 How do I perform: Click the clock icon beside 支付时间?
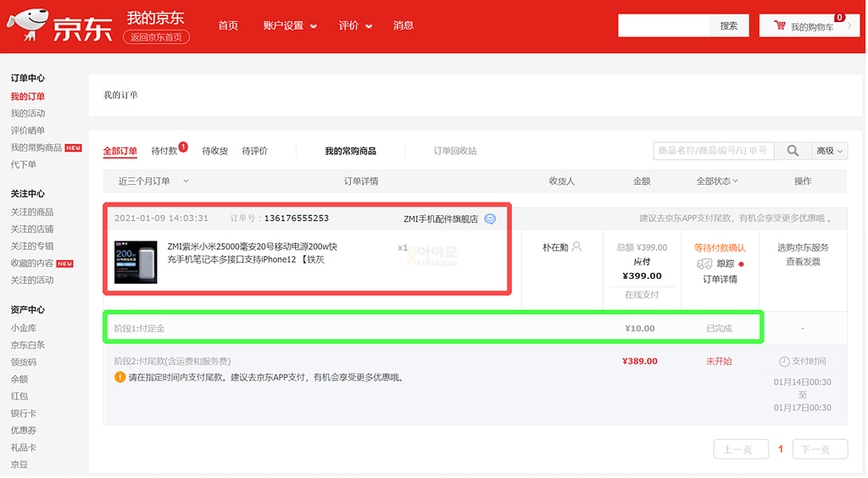click(784, 362)
